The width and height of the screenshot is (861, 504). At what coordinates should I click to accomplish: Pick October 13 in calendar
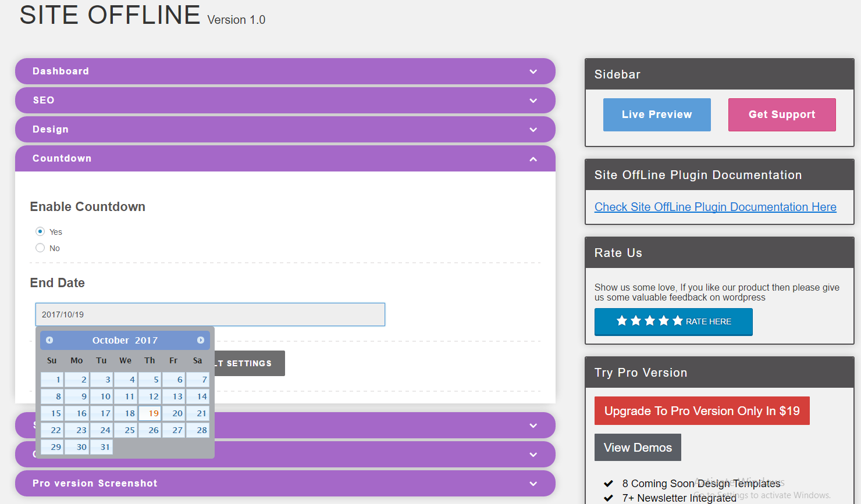click(x=174, y=396)
